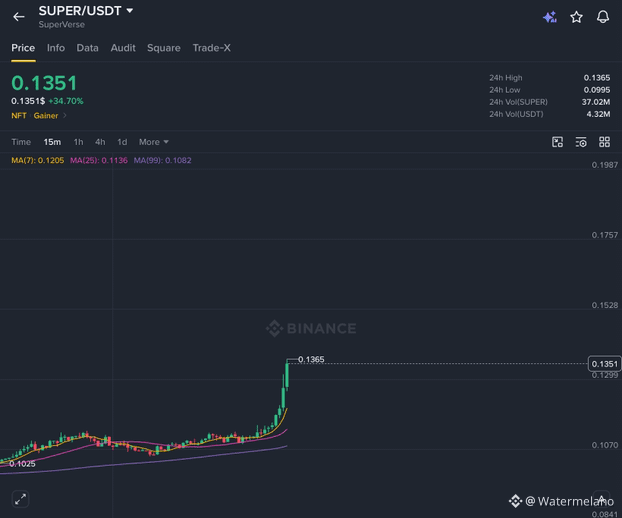Click the 0.1365 high marker on chart

pyautogui.click(x=311, y=359)
